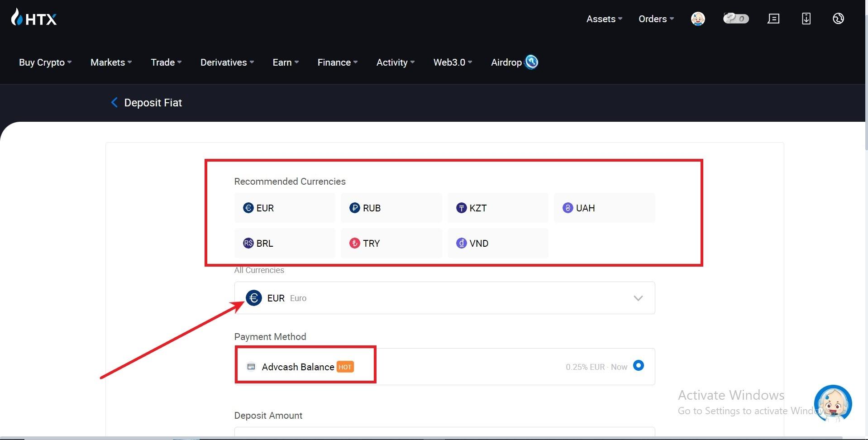Image resolution: width=868 pixels, height=440 pixels.
Task: Toggle the header theme switch
Action: (736, 19)
